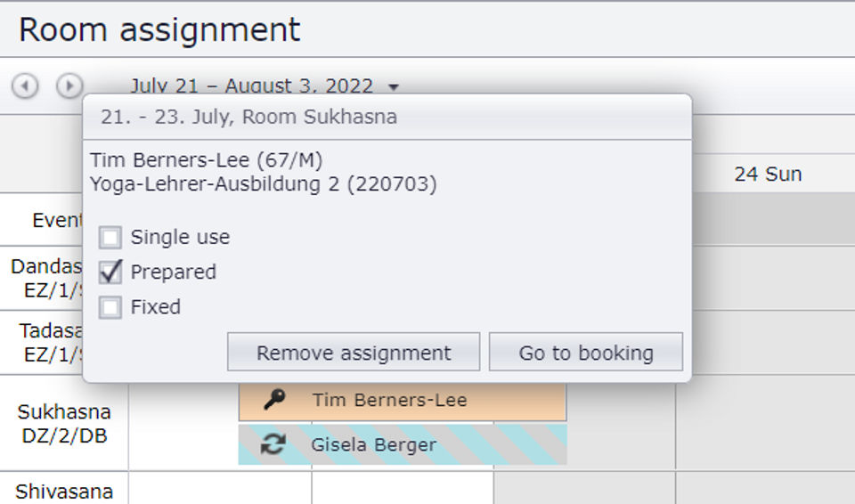
Task: Click the 24 Sun column header
Action: pyautogui.click(x=768, y=175)
